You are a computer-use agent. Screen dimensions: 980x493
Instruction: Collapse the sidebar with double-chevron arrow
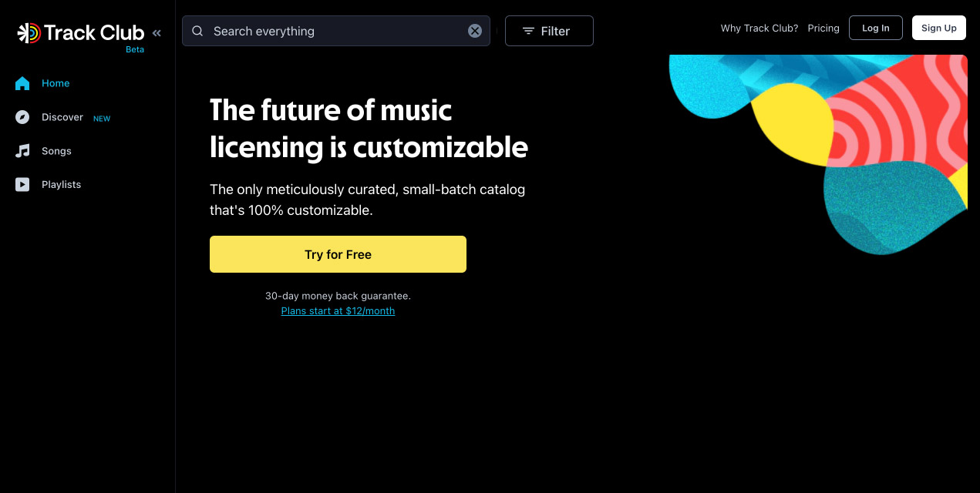[157, 33]
